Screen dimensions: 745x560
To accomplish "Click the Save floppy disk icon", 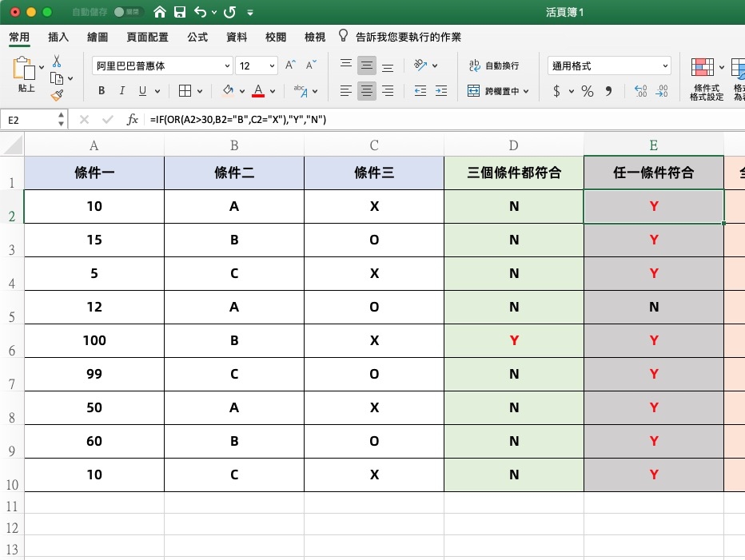I will click(180, 13).
